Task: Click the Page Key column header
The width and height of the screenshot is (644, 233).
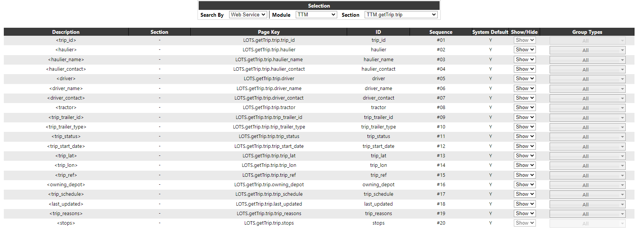Action: [x=269, y=32]
